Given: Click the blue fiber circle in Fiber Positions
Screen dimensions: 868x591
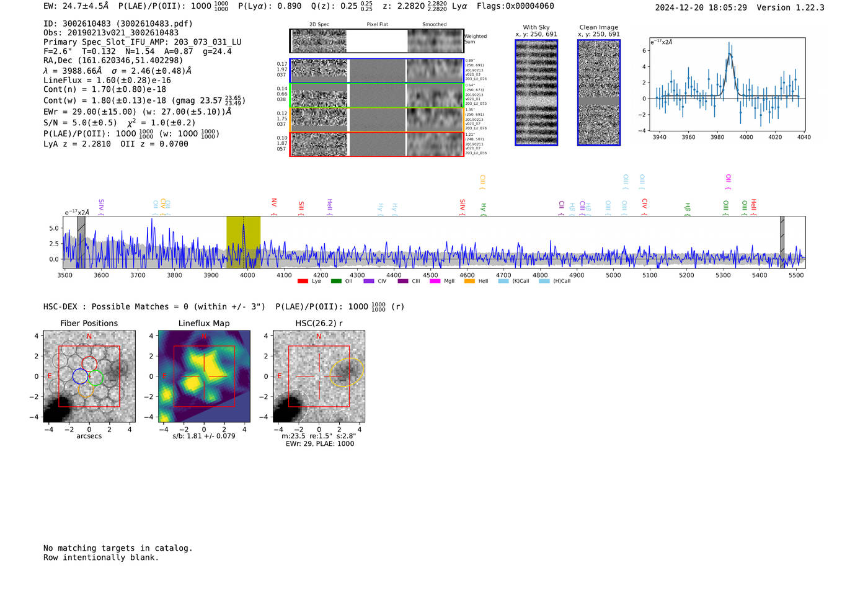Looking at the screenshot, I should (x=80, y=376).
